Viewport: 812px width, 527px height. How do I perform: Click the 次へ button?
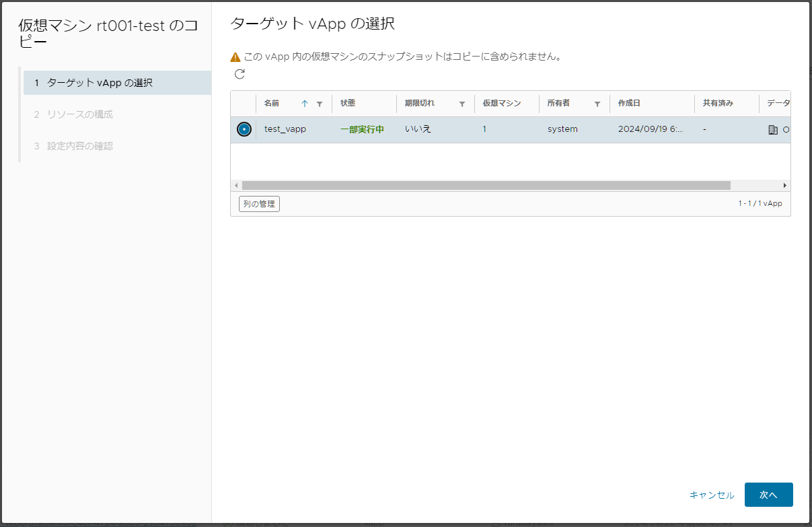pos(769,495)
